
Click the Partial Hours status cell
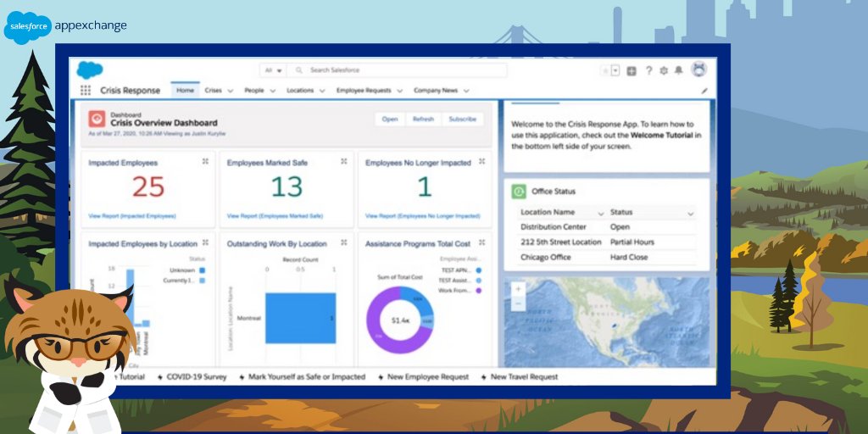click(x=632, y=242)
